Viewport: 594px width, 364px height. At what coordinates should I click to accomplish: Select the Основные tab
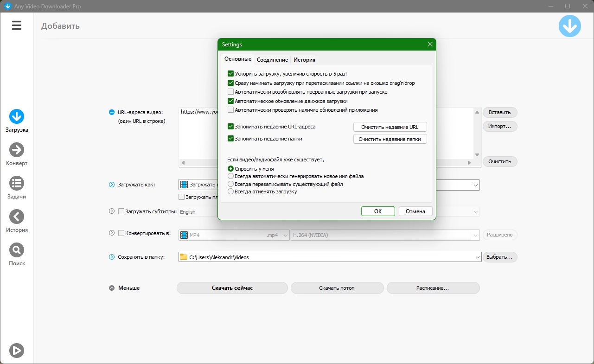point(237,59)
